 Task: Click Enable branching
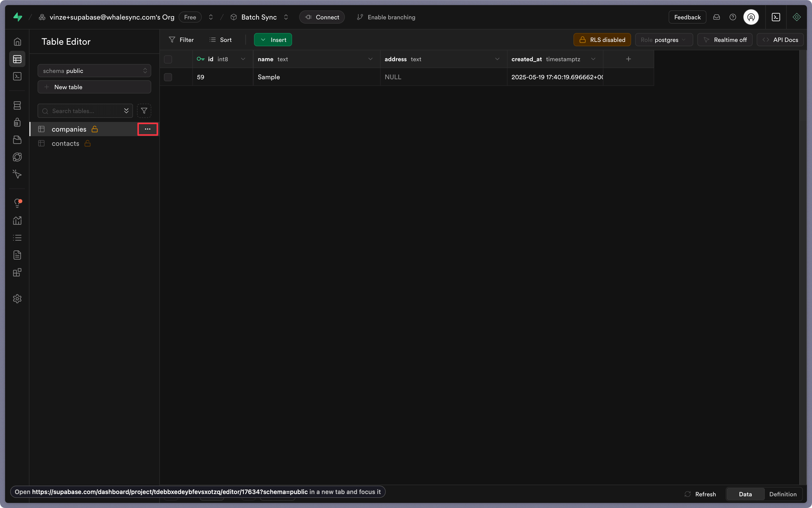point(386,17)
